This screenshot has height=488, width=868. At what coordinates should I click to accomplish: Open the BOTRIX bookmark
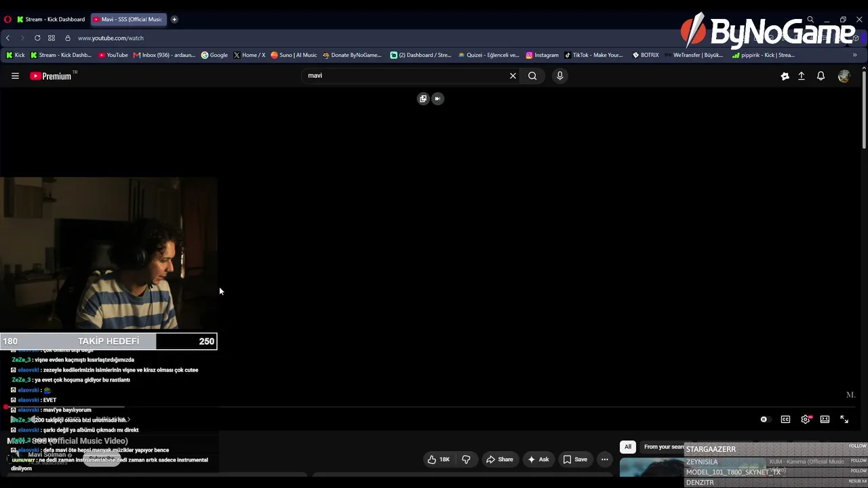646,56
